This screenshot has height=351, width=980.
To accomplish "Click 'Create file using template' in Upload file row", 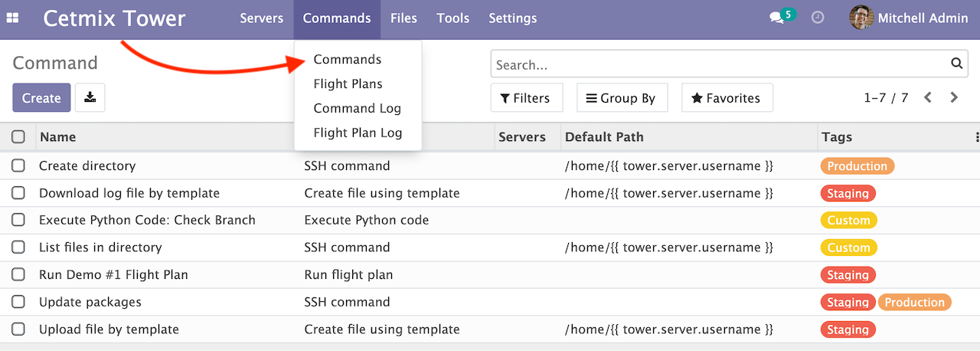I will [x=382, y=330].
